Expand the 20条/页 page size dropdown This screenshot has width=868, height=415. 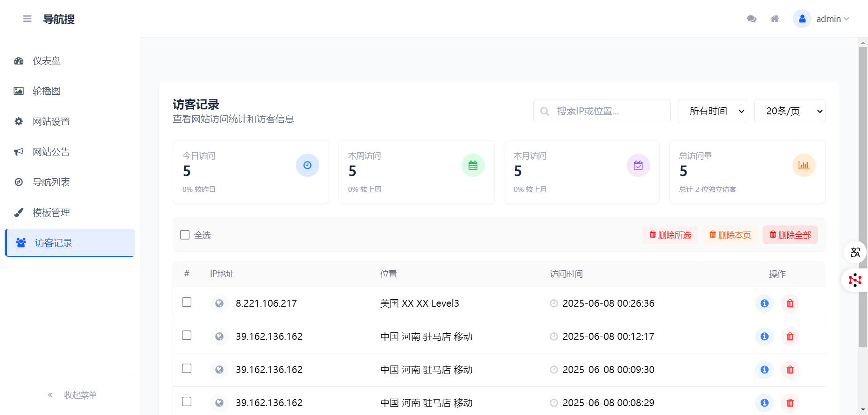(x=790, y=111)
